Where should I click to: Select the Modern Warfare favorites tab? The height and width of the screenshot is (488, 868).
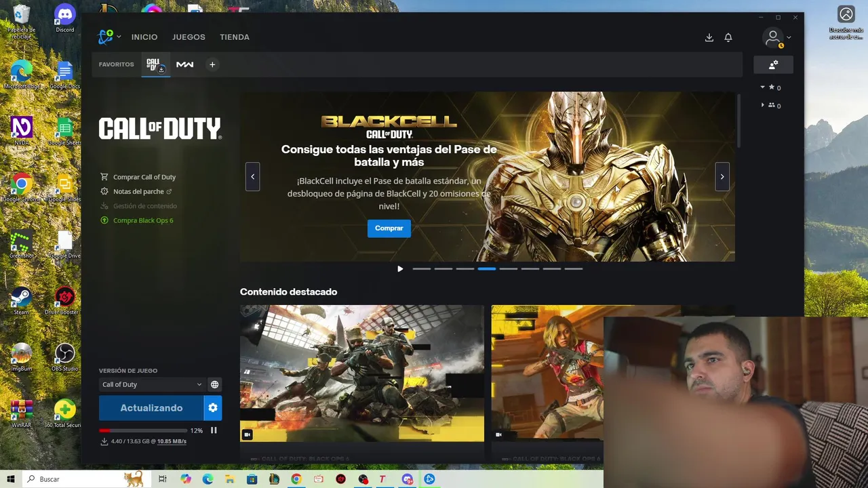tap(184, 64)
